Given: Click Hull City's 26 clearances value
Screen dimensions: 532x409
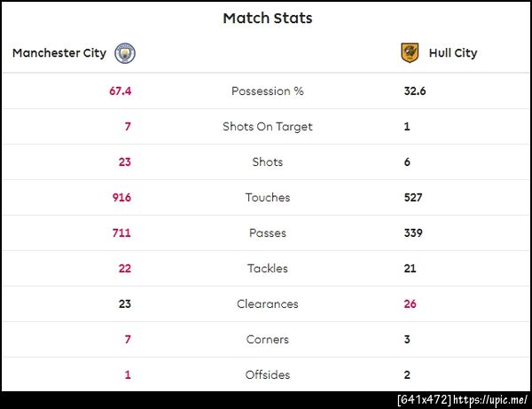Looking at the screenshot, I should coord(410,304).
